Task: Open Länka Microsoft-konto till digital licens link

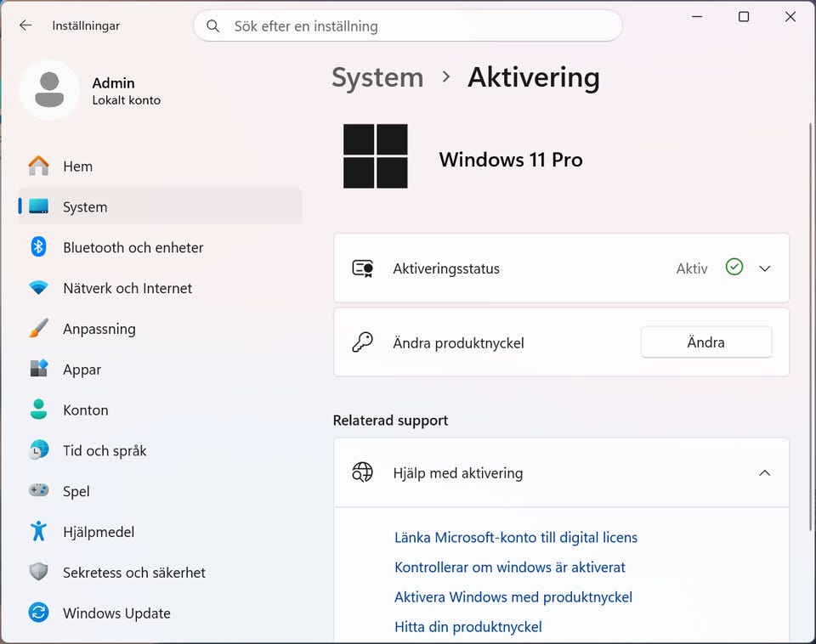Action: click(x=516, y=537)
